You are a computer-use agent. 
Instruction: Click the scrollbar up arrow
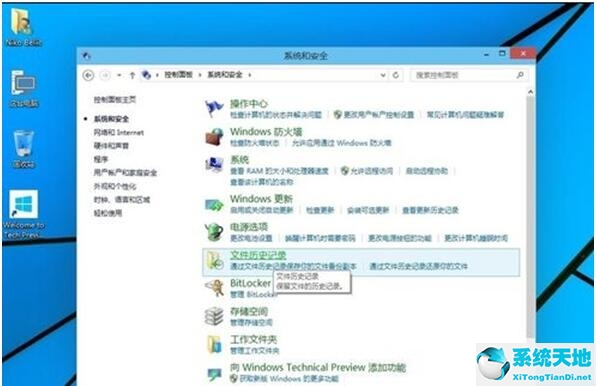[530, 92]
